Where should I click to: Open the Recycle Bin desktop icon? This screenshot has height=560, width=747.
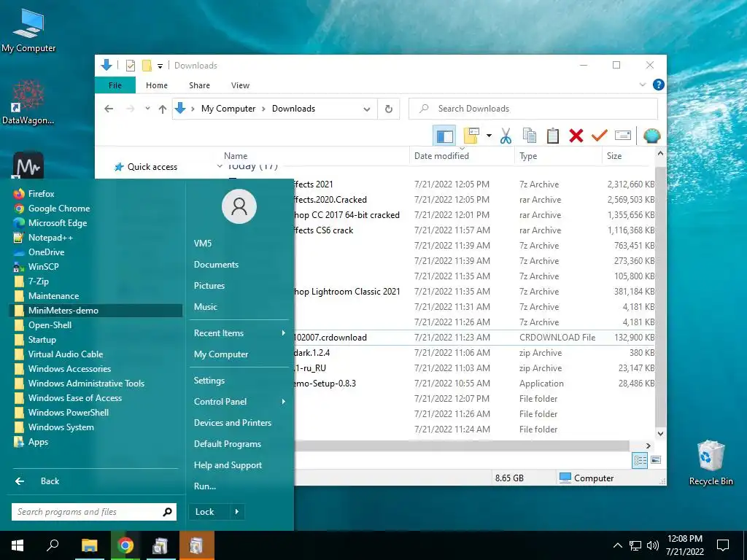coord(711,463)
